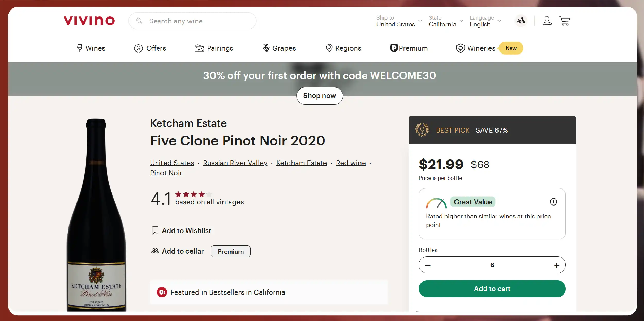Expand the Ship to United States dropdown
Screen dimensions: 644x321
399,21
